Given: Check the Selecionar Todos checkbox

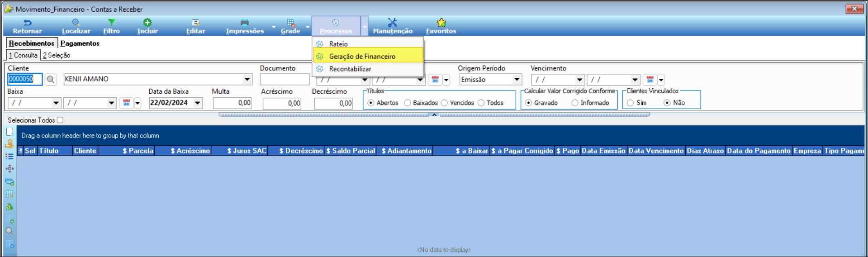Looking at the screenshot, I should coord(60,120).
